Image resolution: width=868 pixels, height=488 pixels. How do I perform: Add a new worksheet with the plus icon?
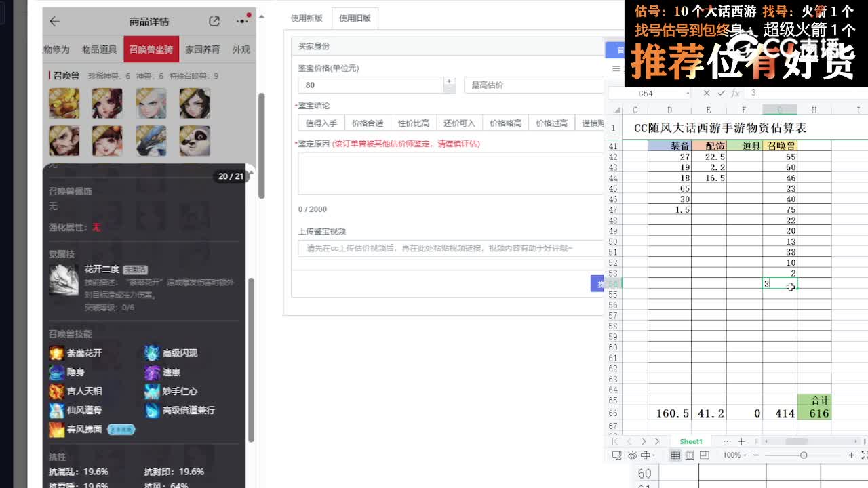[741, 441]
